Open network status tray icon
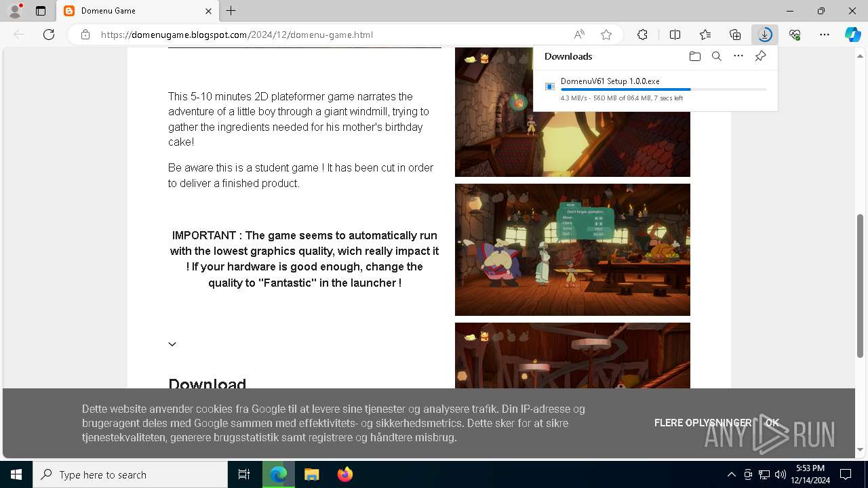Screen dimensions: 868x488 tap(764, 474)
